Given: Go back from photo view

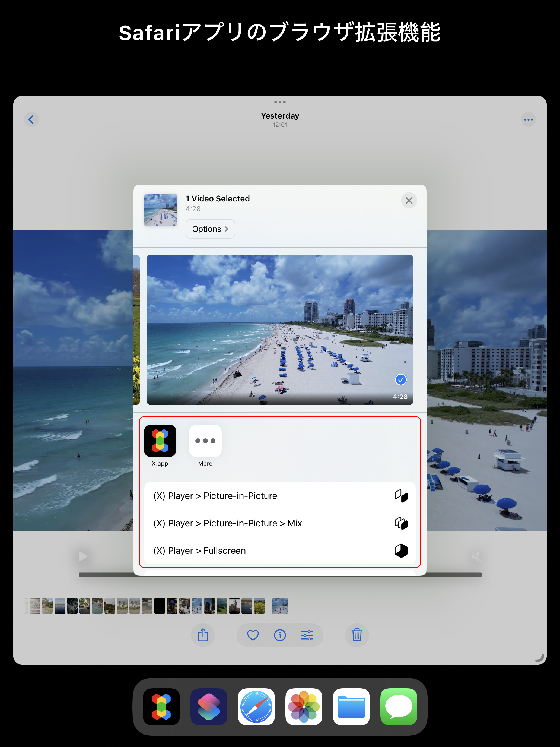Looking at the screenshot, I should click(31, 119).
